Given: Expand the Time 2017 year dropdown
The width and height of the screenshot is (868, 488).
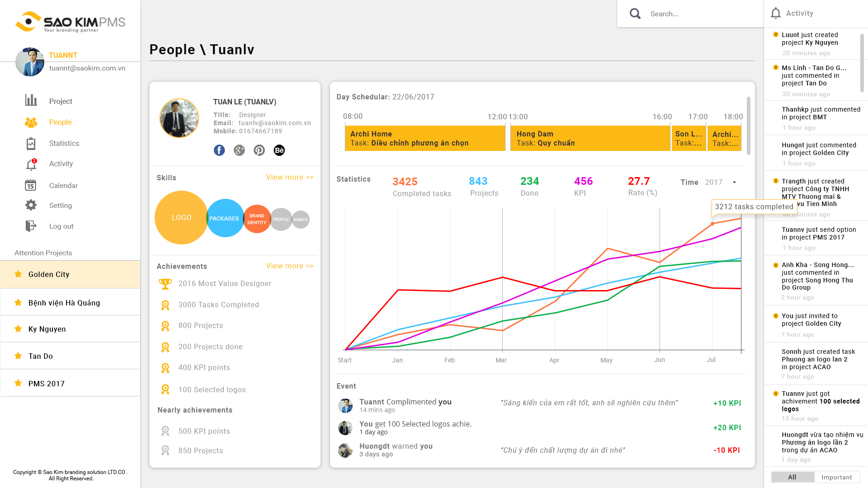Looking at the screenshot, I should [734, 183].
